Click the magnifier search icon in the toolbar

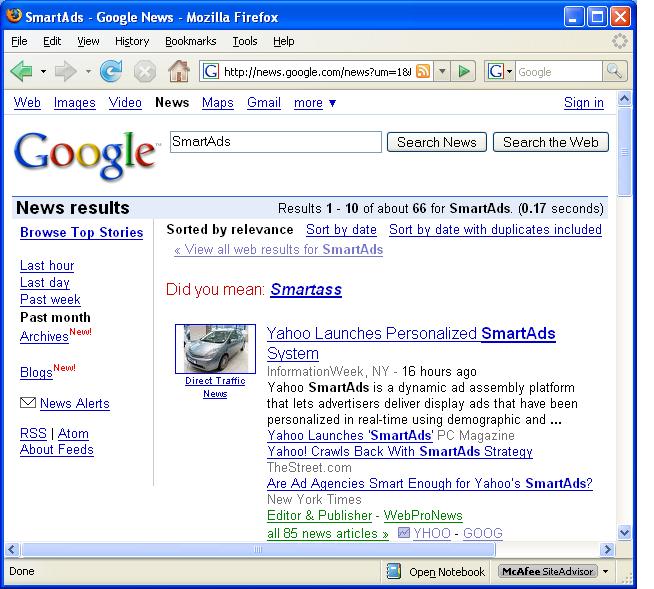(614, 71)
